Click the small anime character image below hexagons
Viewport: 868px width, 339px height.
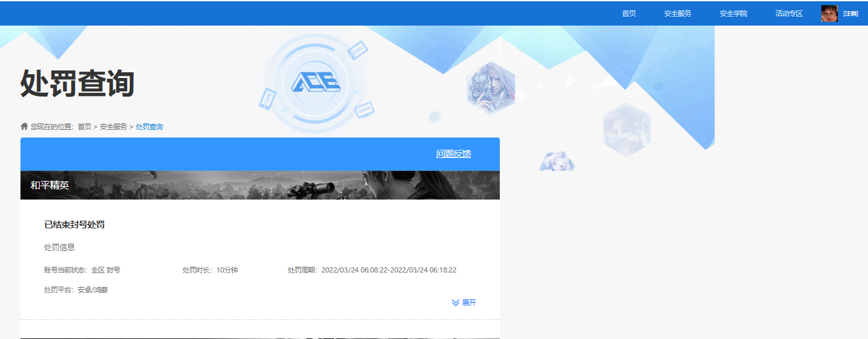556,161
